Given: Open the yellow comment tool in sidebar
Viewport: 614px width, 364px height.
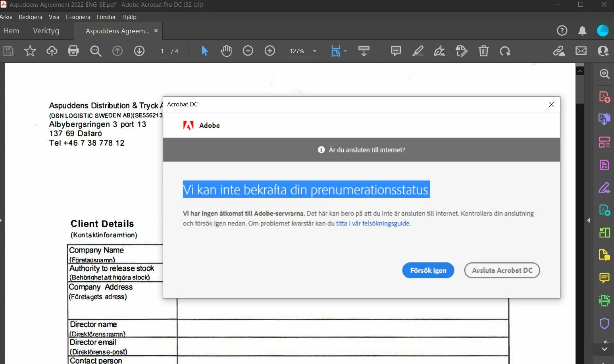Looking at the screenshot, I should click(604, 278).
